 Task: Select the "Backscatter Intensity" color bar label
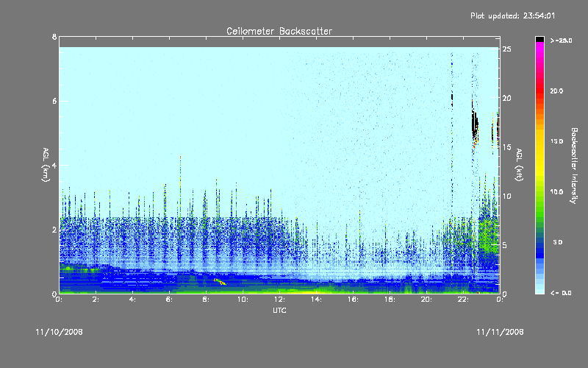point(574,166)
